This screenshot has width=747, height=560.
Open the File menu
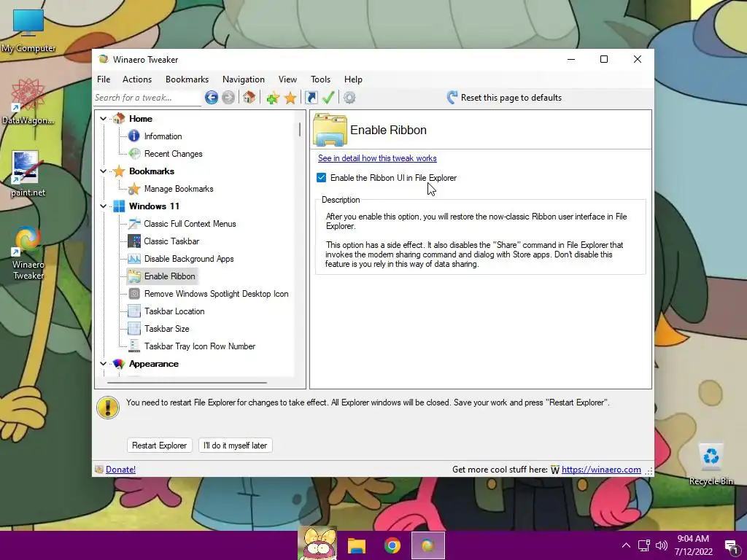[104, 79]
